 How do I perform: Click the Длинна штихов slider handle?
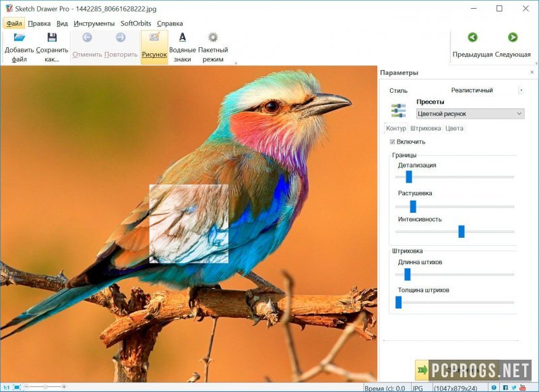(x=407, y=275)
